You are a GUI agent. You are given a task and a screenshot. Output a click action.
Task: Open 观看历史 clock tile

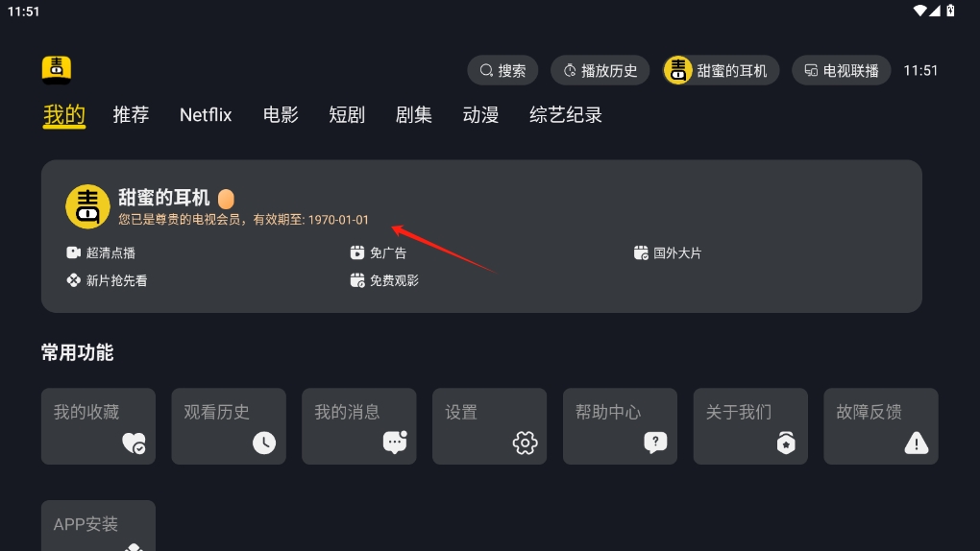pyautogui.click(x=229, y=426)
